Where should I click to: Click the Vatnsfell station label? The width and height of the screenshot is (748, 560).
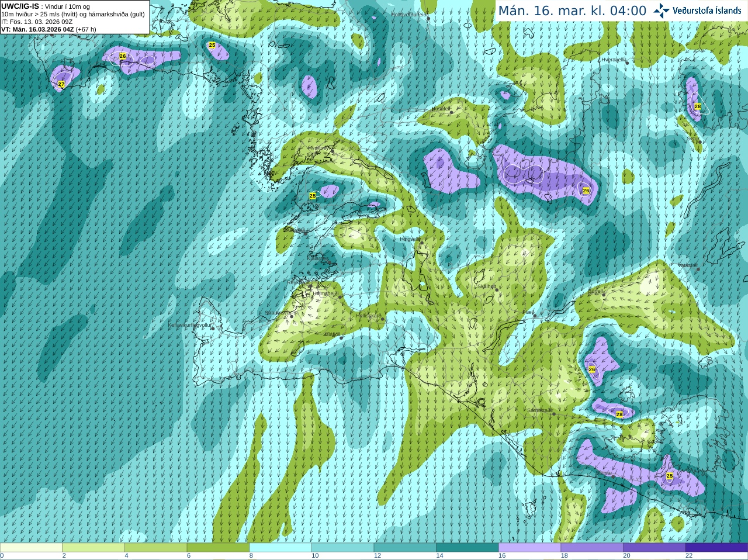688,265
